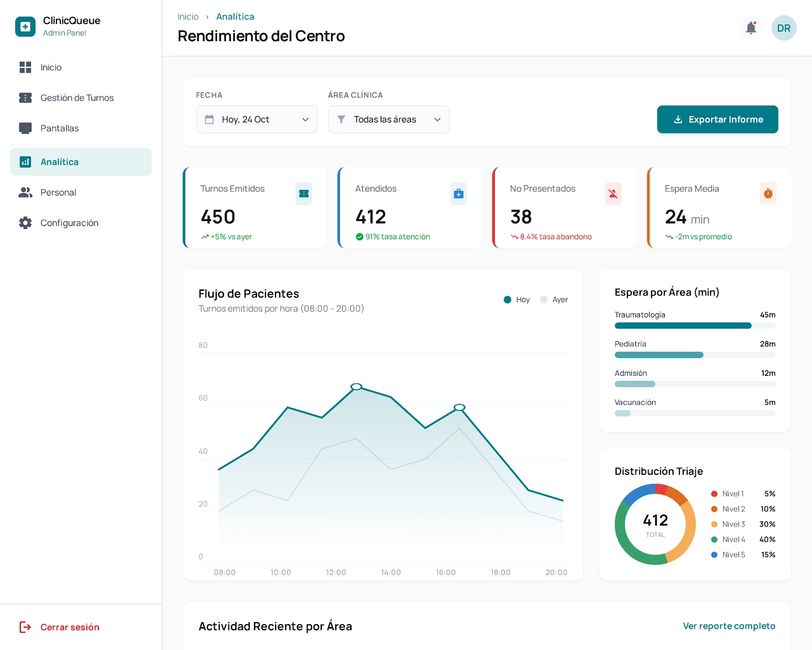Click the Analítica chart icon

tap(25, 162)
